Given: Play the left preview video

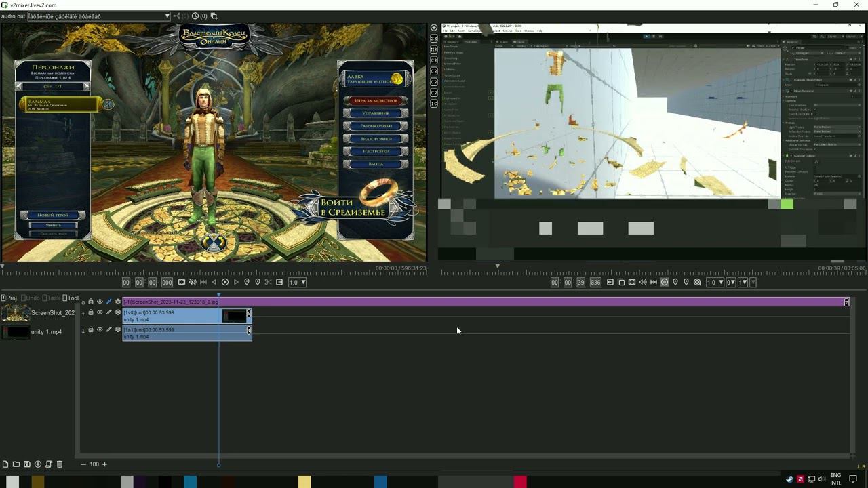Looking at the screenshot, I should pos(225,282).
